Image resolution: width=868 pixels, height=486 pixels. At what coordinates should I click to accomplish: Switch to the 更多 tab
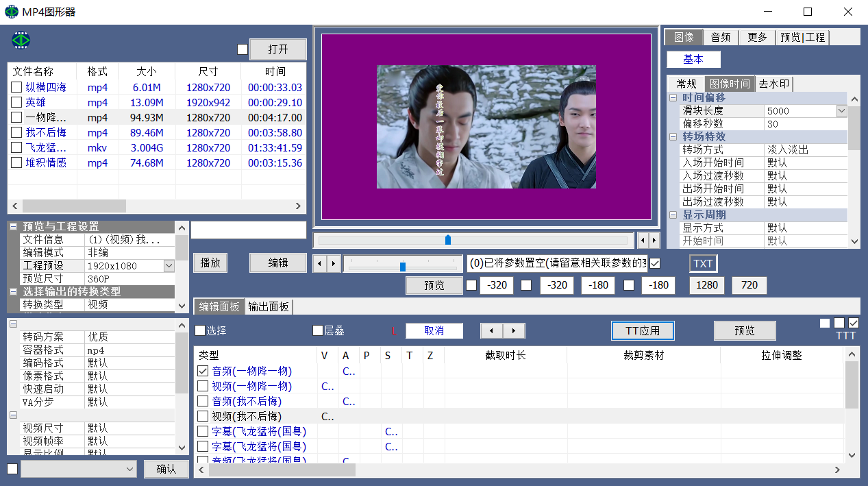[757, 37]
